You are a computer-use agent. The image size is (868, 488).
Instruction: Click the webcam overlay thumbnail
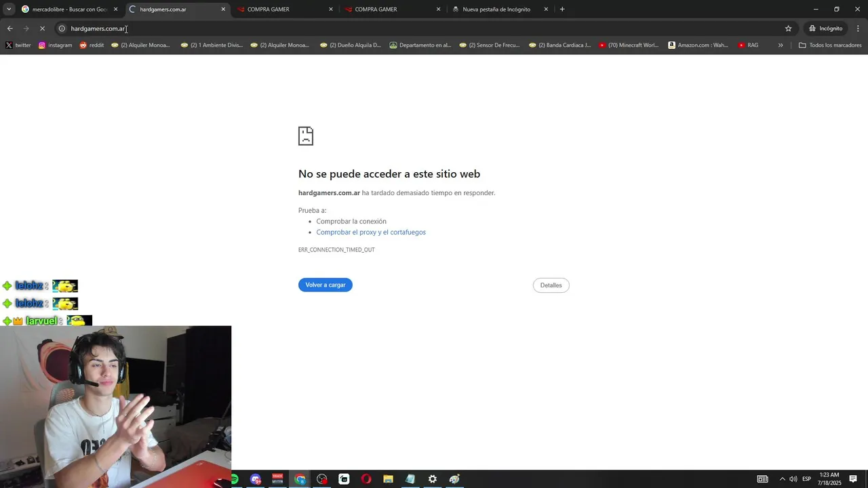(x=115, y=407)
